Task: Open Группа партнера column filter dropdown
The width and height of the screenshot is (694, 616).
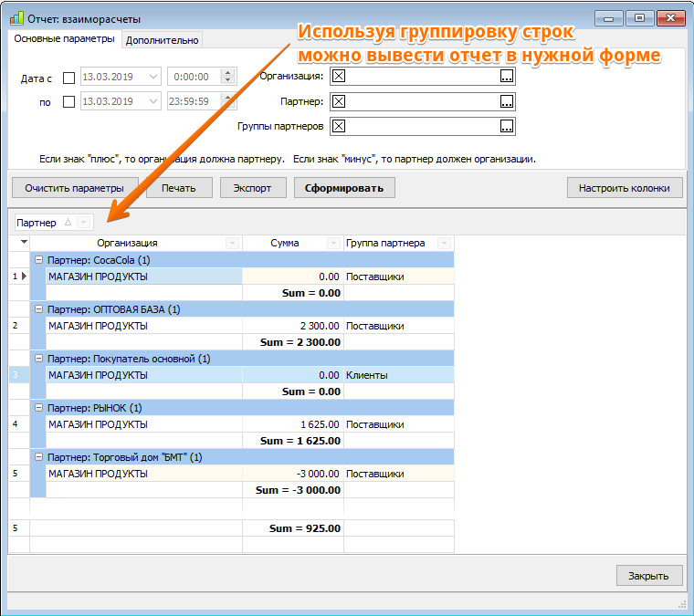Action: [x=444, y=243]
